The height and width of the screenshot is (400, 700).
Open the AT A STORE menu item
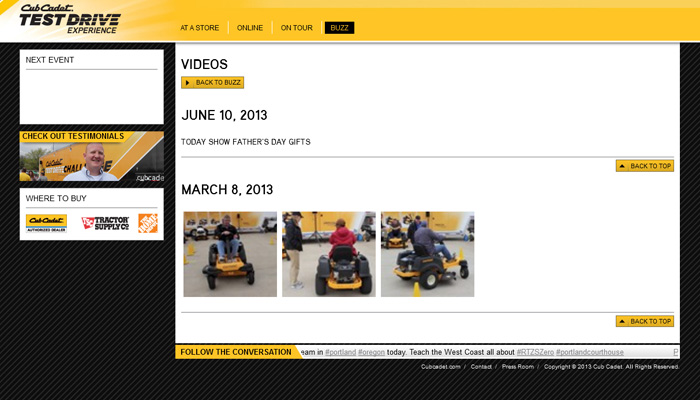coord(200,28)
